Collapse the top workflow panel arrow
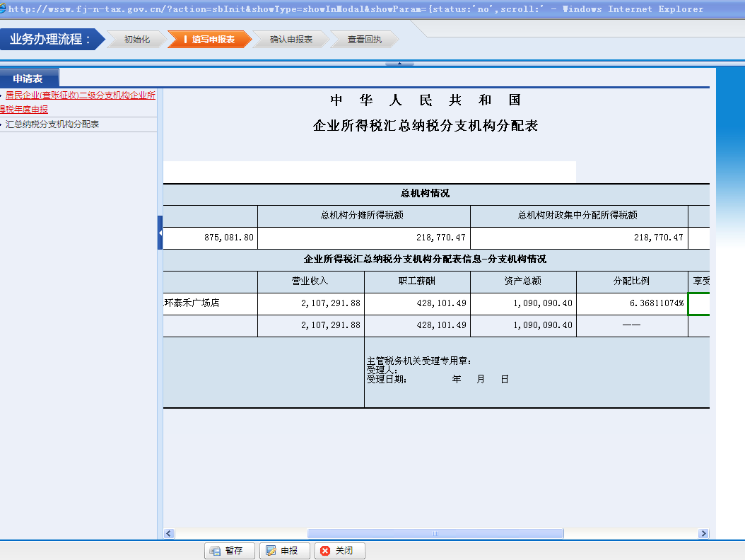Viewport: 745px width, 560px height. pyautogui.click(x=399, y=63)
